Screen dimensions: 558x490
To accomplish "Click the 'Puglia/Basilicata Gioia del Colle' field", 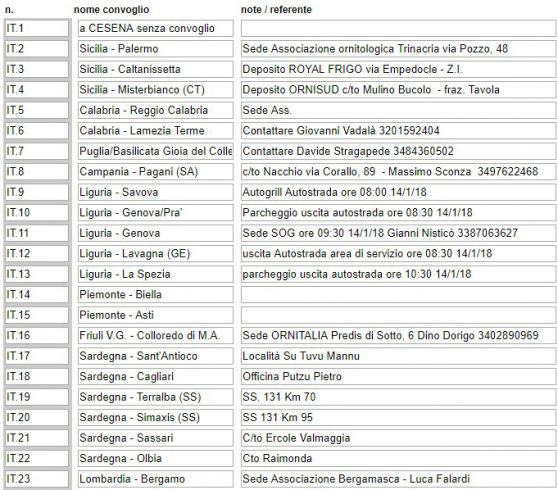I will coord(156,151).
